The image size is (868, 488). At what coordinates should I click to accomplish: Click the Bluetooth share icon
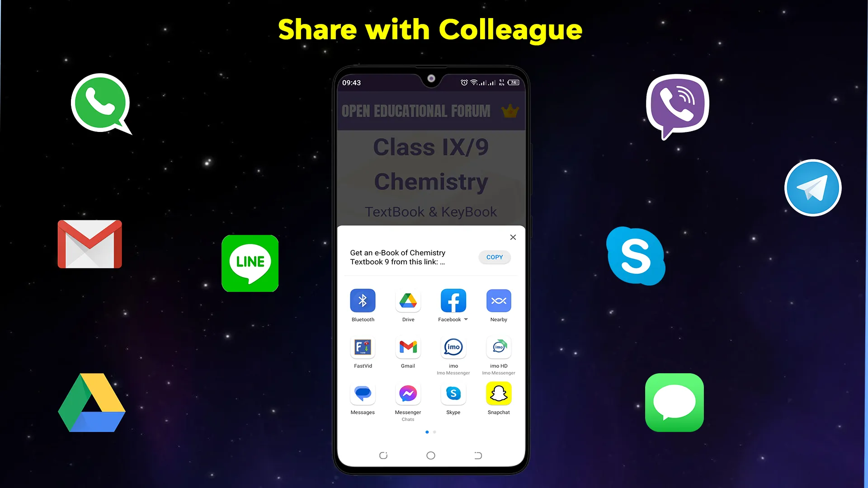tap(363, 300)
